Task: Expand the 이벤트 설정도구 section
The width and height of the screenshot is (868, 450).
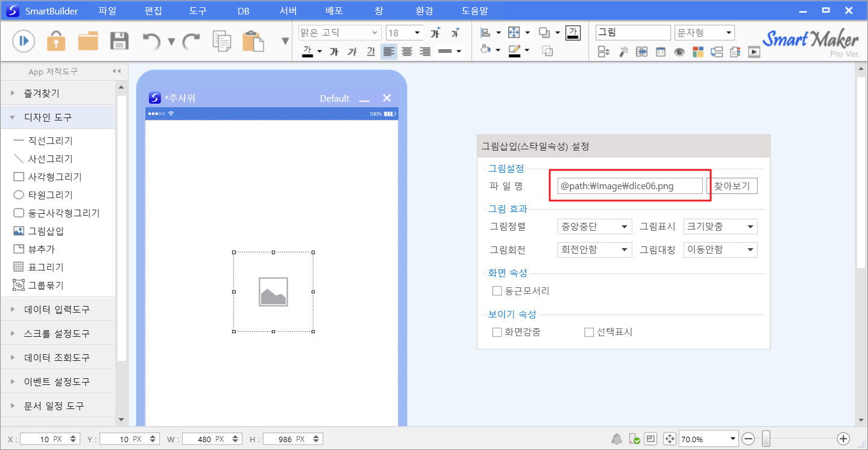Action: (x=58, y=381)
